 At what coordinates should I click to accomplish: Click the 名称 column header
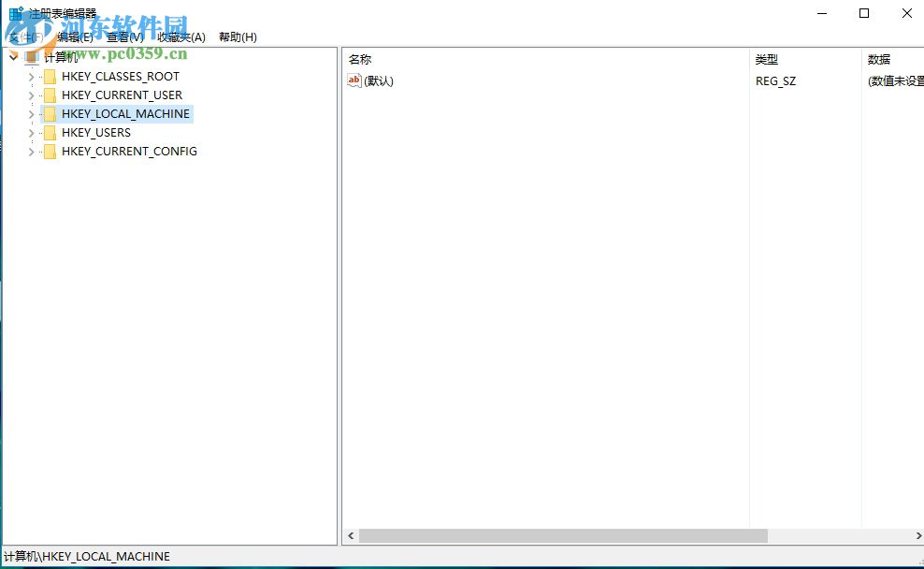(359, 59)
